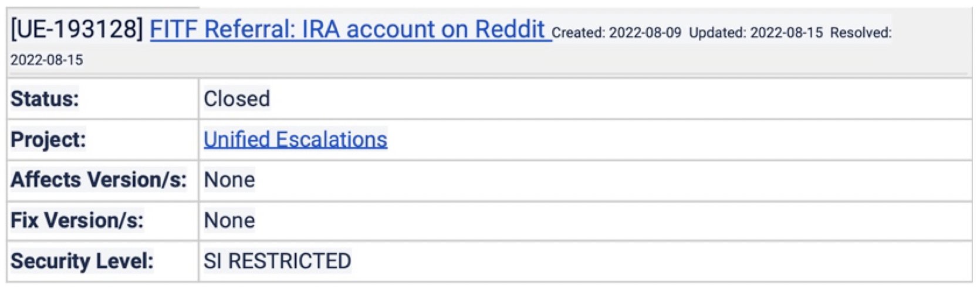Click the Created date 2022-08-09
The height and width of the screenshot is (295, 980).
pos(645,33)
